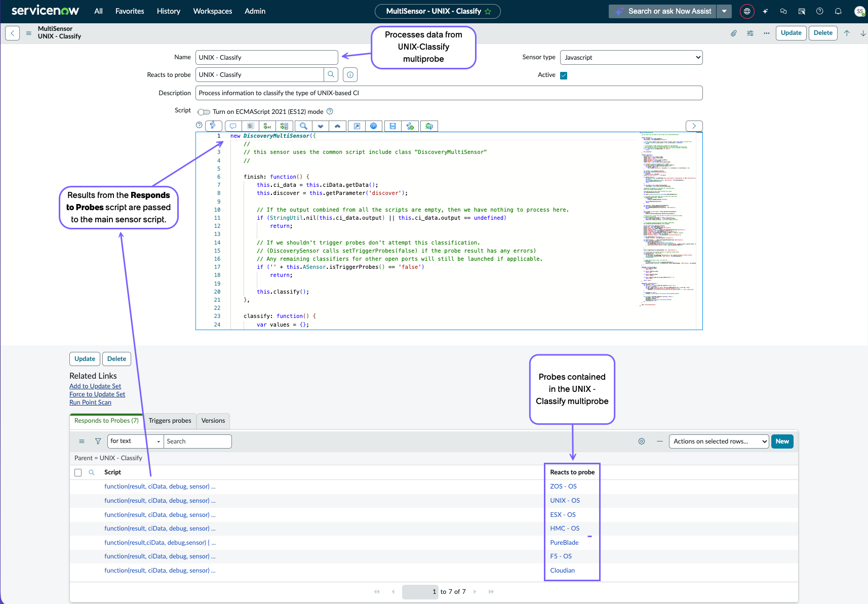
Task: Open the script debugger bug icon
Action: (x=429, y=126)
